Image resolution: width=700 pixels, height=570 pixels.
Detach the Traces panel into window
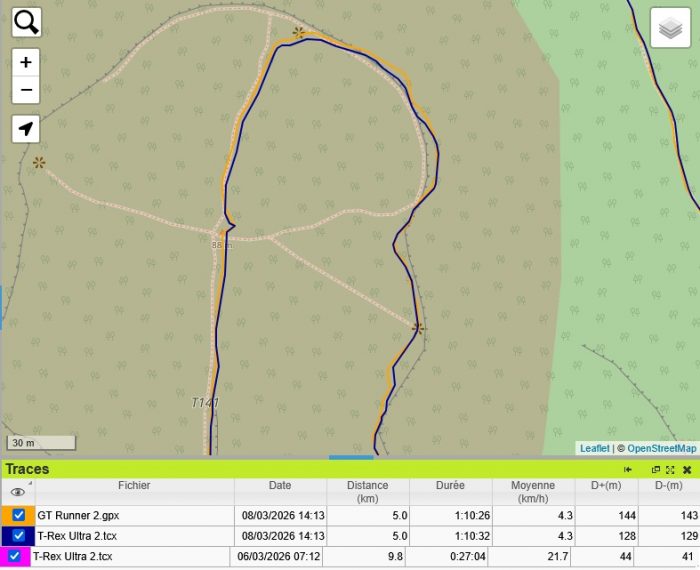[656, 469]
